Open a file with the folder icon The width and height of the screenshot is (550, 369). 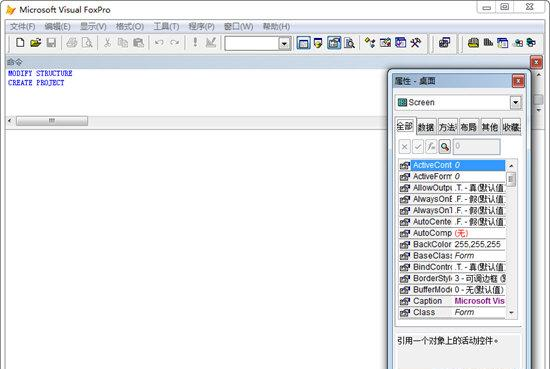35,43
